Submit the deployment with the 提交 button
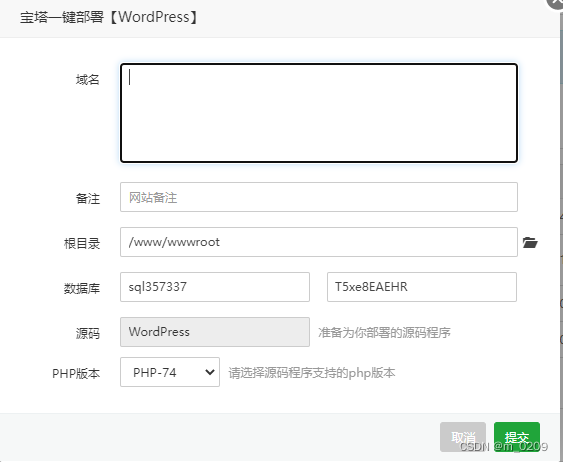 pyautogui.click(x=517, y=437)
